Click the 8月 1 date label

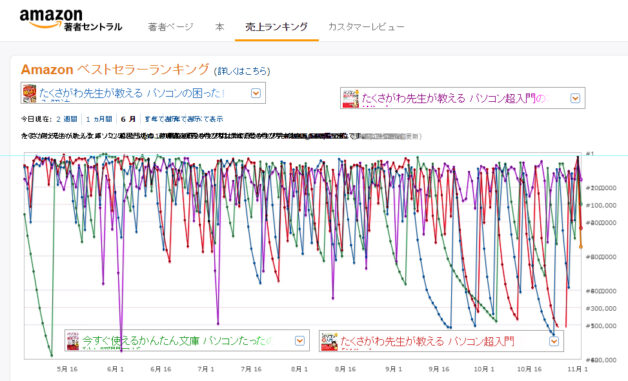pyautogui.click(x=300, y=369)
